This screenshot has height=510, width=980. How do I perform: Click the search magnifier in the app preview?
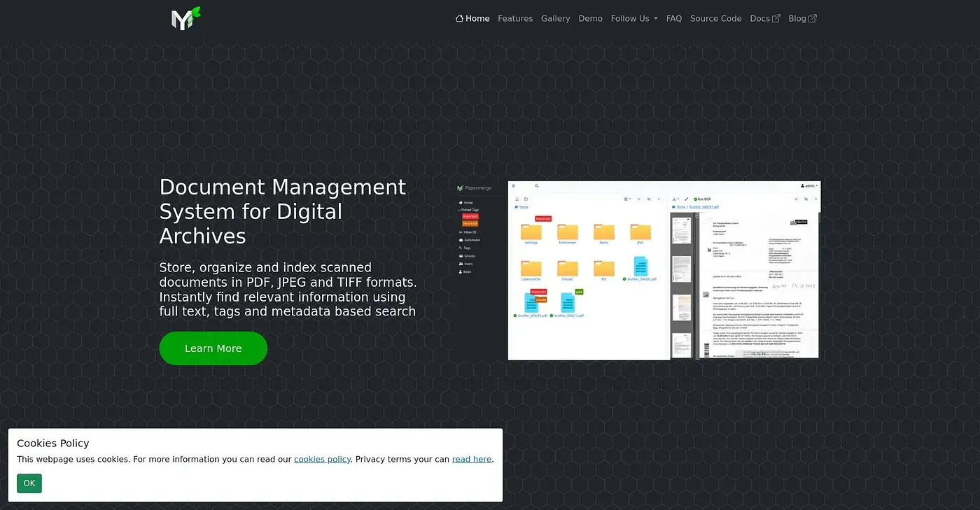tap(537, 186)
